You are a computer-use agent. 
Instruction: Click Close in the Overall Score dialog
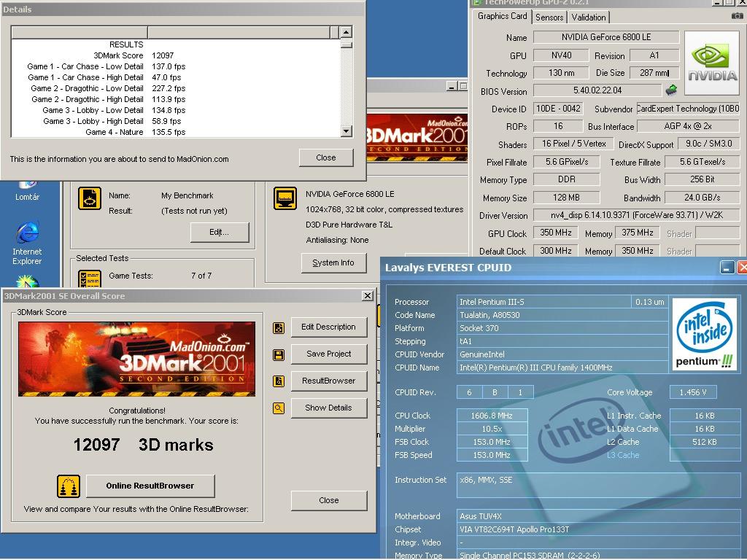click(329, 500)
